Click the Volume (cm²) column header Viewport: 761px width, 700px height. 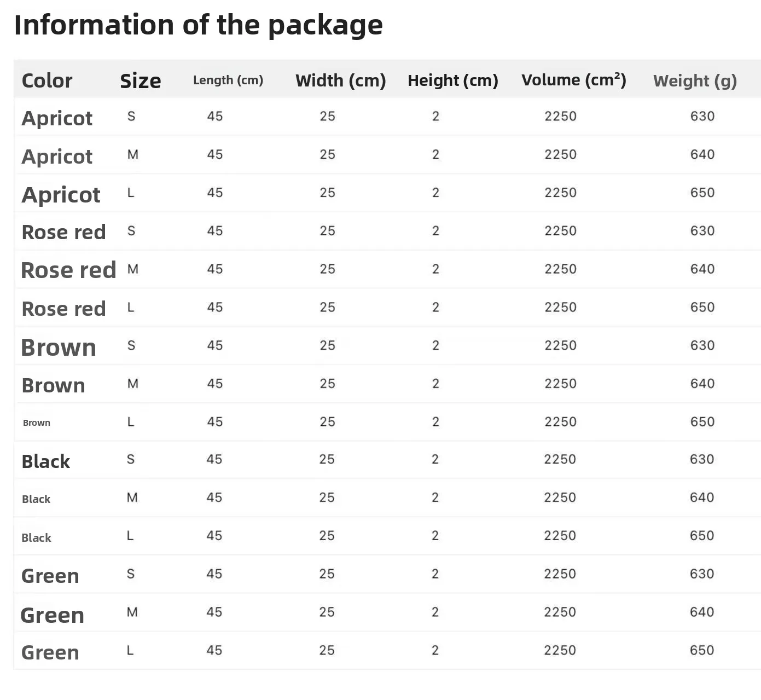click(x=574, y=80)
